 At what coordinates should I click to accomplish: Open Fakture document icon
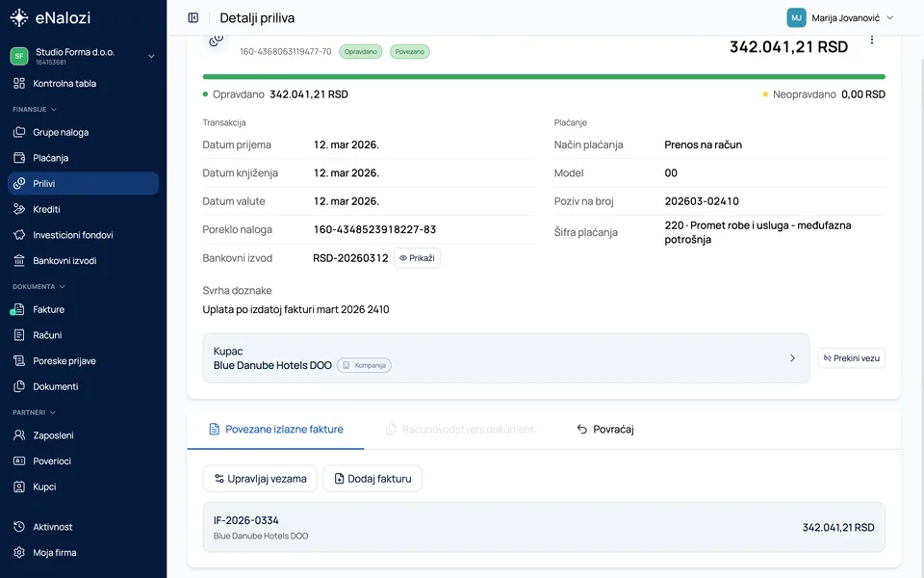click(19, 309)
